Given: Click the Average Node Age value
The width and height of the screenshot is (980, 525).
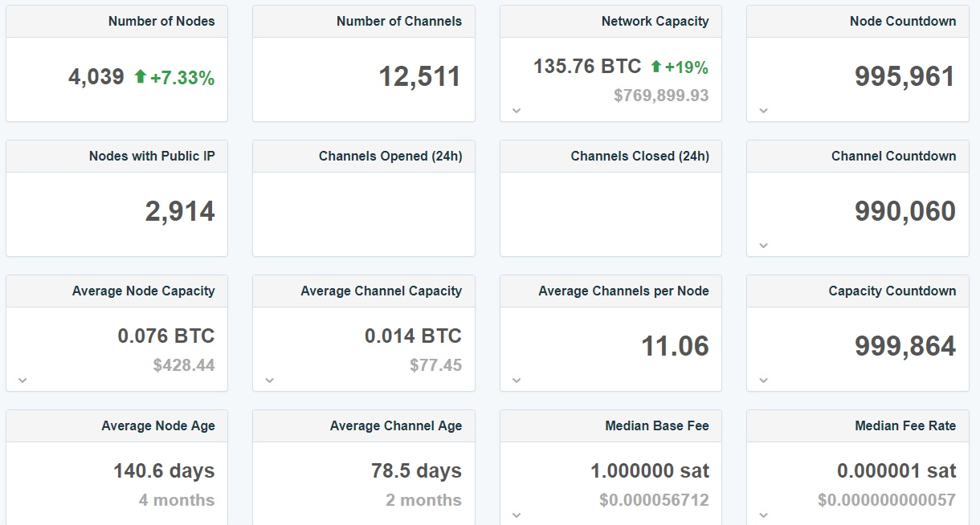Looking at the screenshot, I should point(165,472).
